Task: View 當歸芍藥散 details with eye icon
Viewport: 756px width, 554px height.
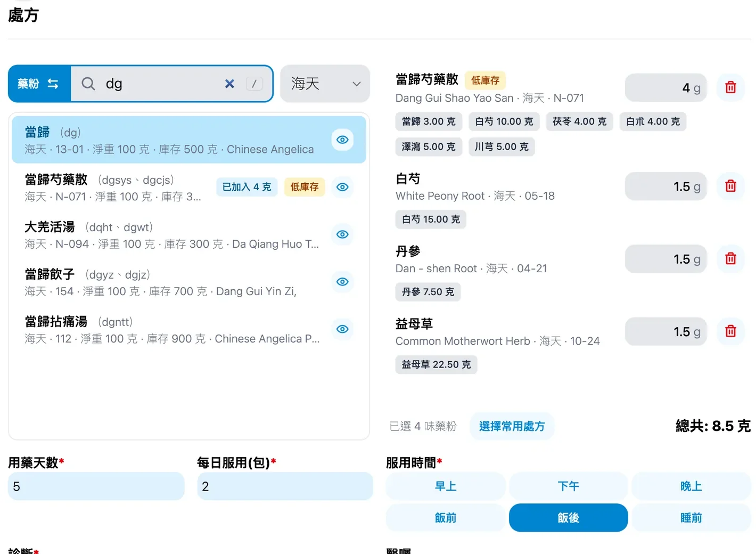Action: (x=342, y=187)
